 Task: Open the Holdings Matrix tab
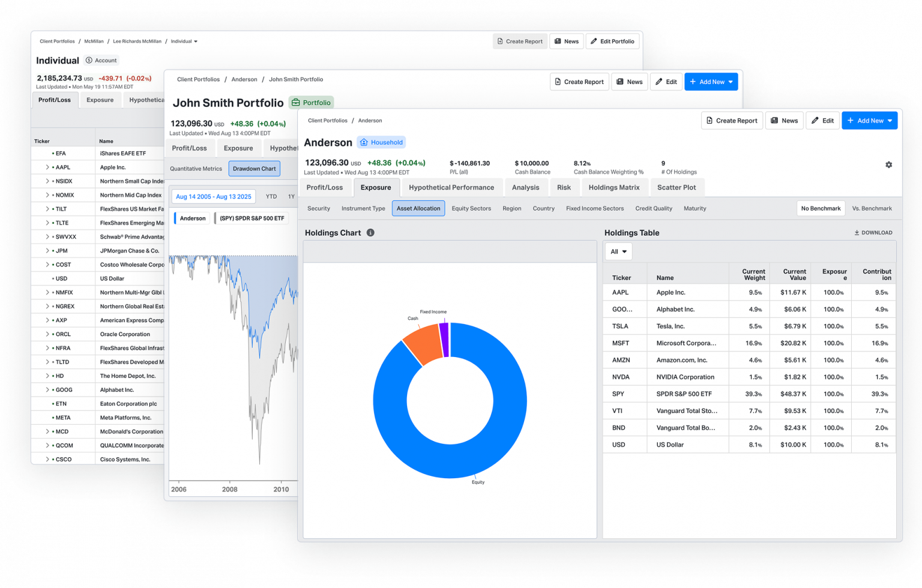click(614, 187)
